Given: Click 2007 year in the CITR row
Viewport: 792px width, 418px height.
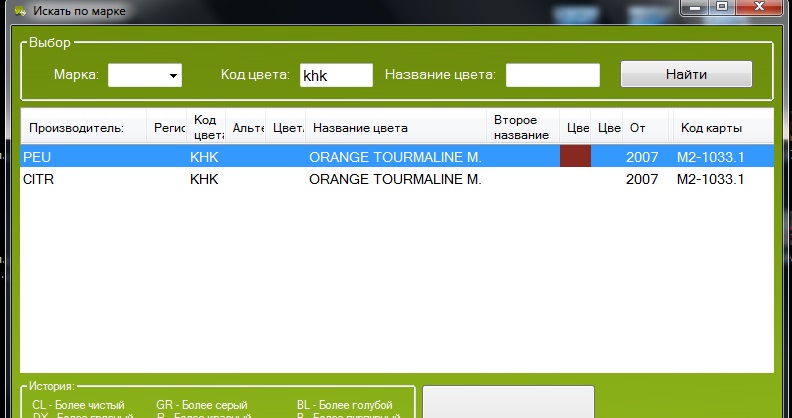Looking at the screenshot, I should tap(642, 179).
